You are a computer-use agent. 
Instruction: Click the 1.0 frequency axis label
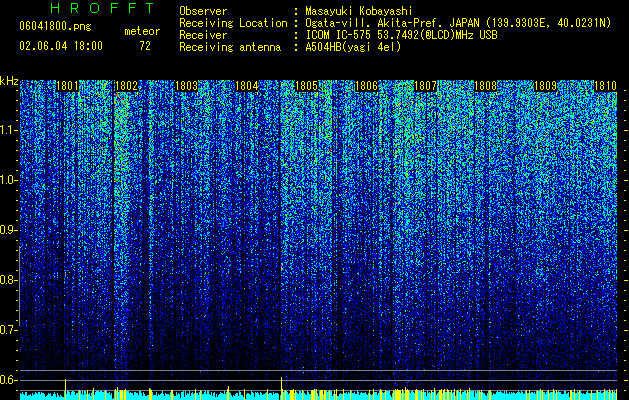coord(9,180)
